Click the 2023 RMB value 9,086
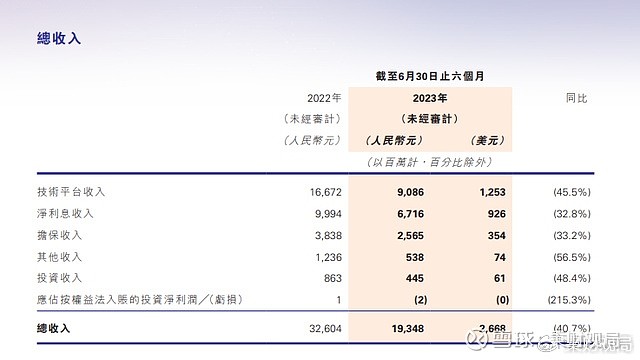The image size is (640, 360). pos(411,192)
